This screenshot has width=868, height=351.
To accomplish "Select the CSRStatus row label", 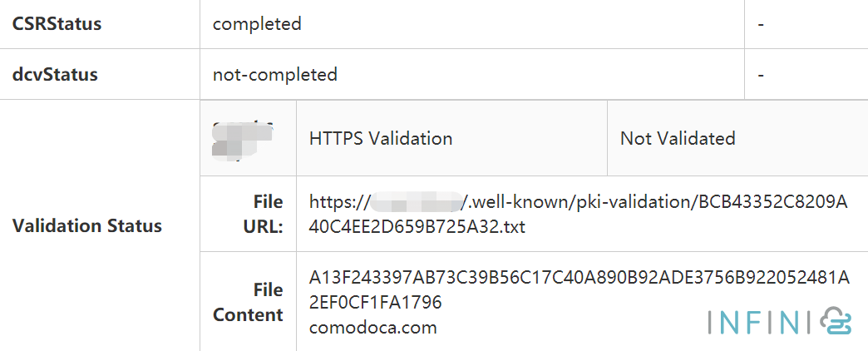I will click(x=57, y=24).
